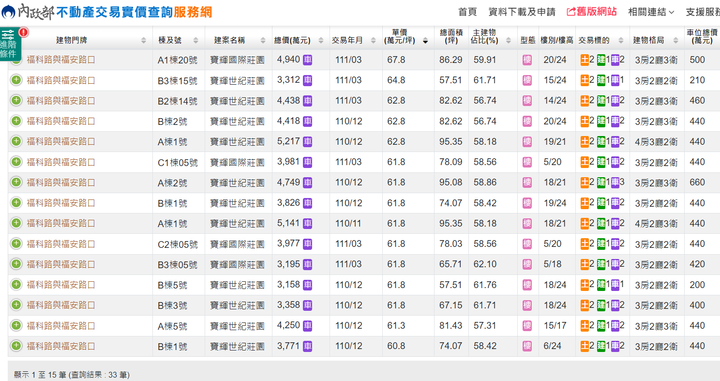720x381 pixels.
Task: Click the orange land icon in B3棟15號 row
Action: pos(585,80)
